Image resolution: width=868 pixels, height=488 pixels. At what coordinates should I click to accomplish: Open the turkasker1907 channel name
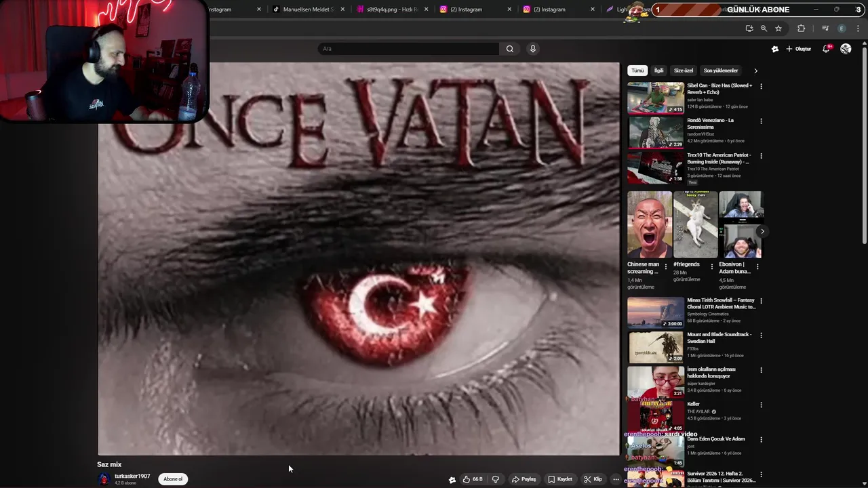click(x=132, y=476)
